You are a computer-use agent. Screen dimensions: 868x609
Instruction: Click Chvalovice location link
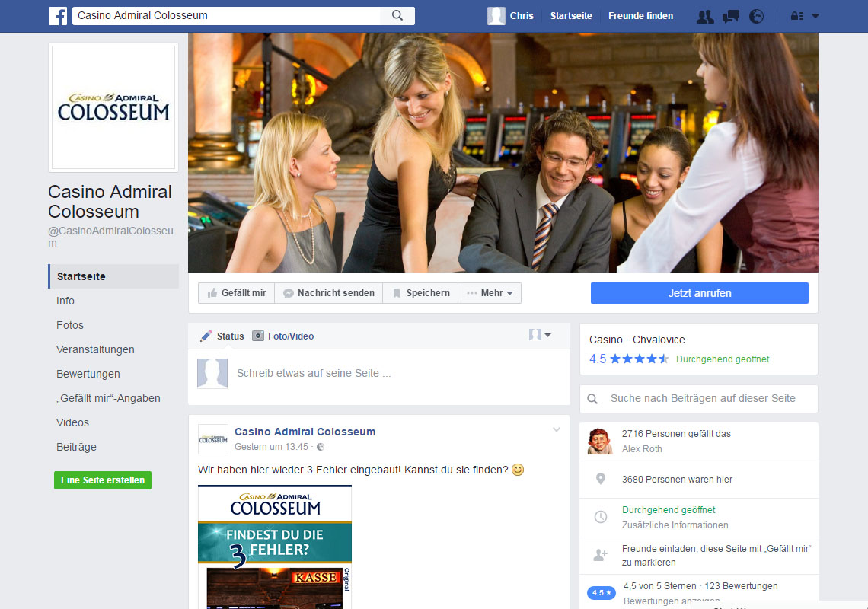[x=659, y=340]
